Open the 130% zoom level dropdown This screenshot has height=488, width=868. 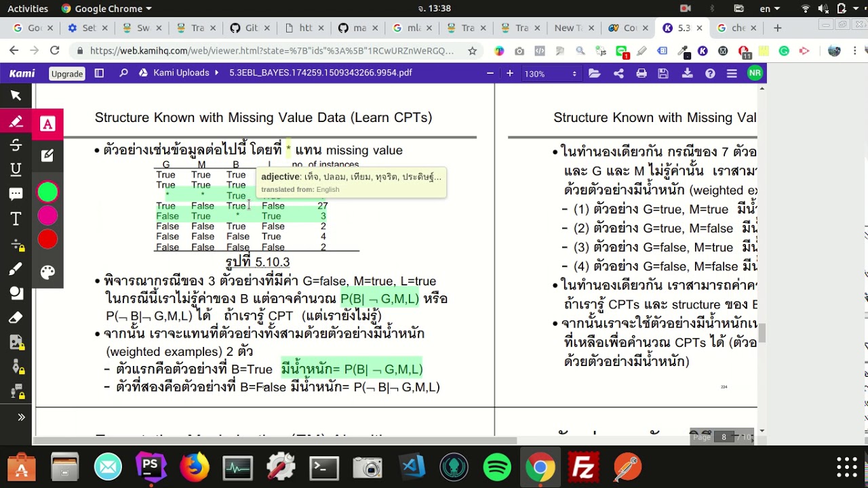[x=550, y=73]
